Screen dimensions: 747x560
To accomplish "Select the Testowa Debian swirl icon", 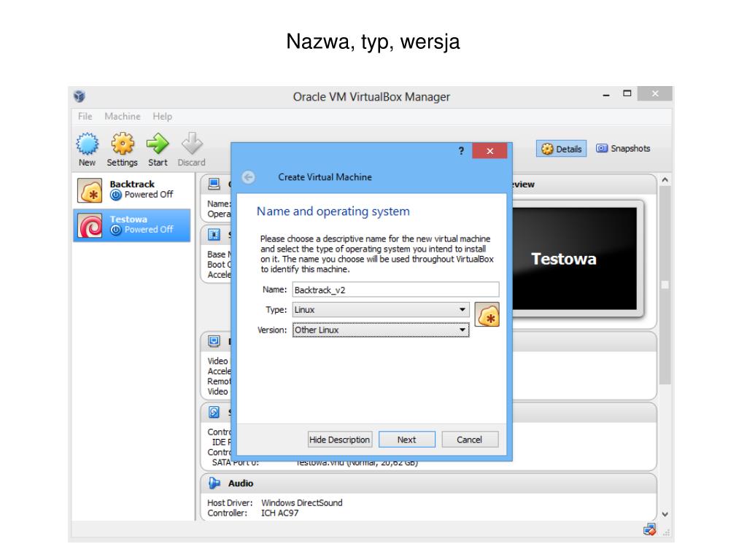I will [90, 226].
